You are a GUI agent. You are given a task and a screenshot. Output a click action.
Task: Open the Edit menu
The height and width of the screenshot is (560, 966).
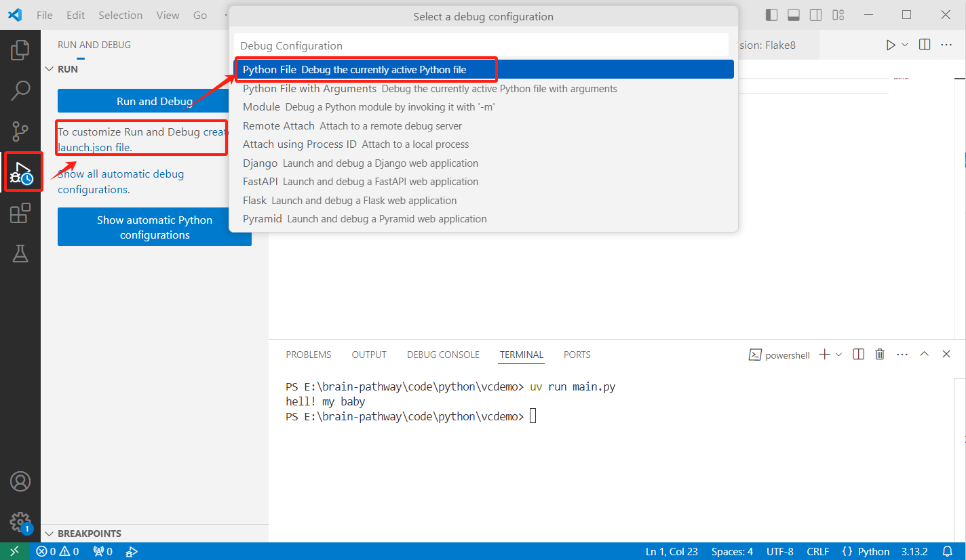[76, 15]
